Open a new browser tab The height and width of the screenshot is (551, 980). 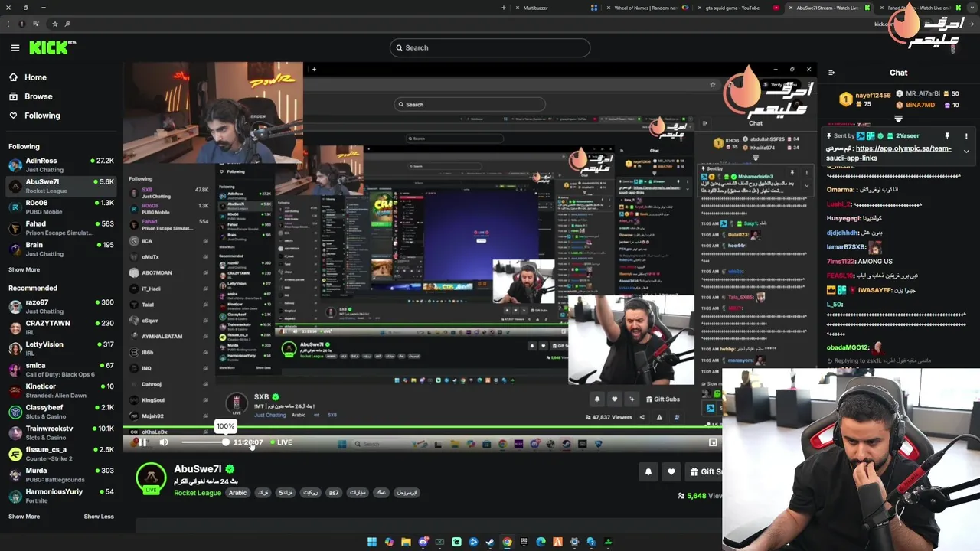504,8
